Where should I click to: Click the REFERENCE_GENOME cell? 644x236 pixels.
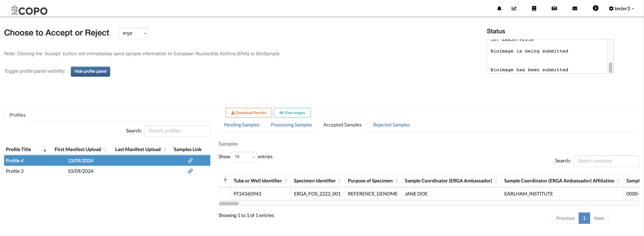tap(373, 194)
